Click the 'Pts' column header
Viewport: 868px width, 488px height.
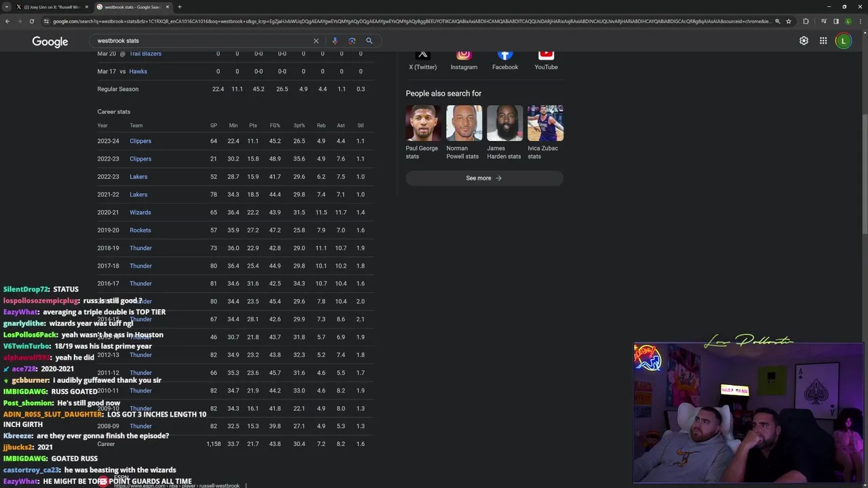point(253,125)
